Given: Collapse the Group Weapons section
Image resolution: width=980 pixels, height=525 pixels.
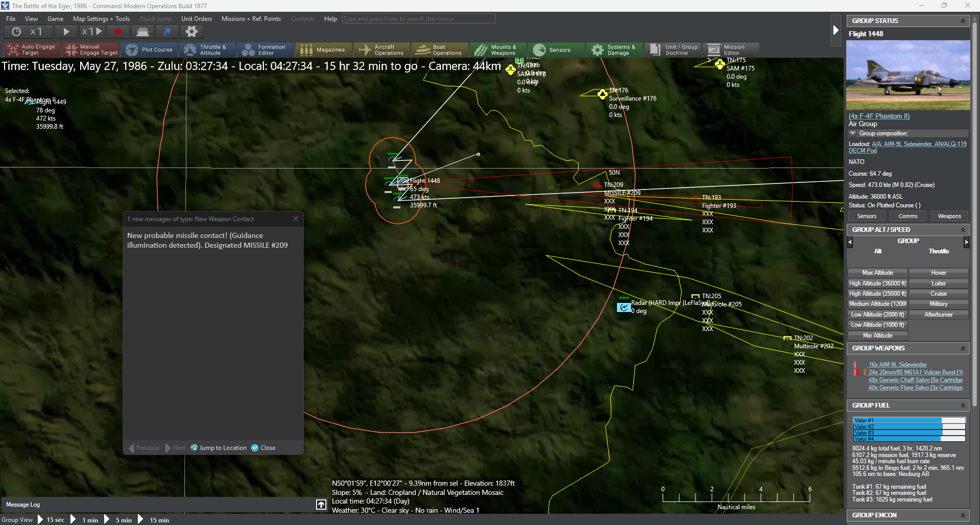Looking at the screenshot, I should click(x=963, y=348).
